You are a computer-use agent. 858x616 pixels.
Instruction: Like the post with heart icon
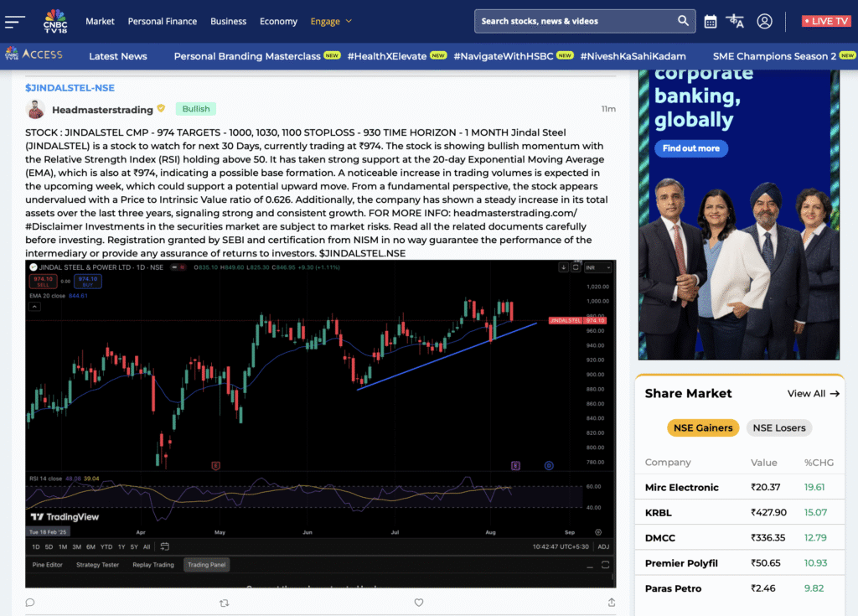pos(419,602)
